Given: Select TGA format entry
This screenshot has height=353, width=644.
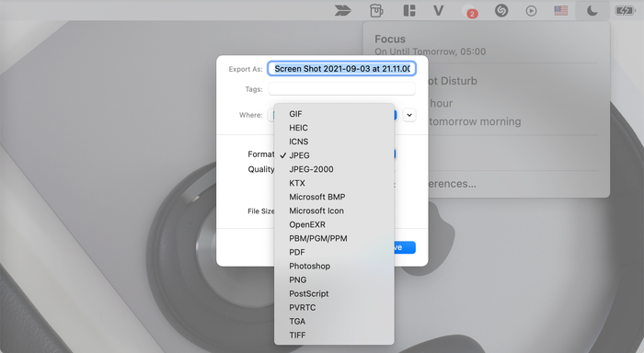Looking at the screenshot, I should (x=334, y=321).
